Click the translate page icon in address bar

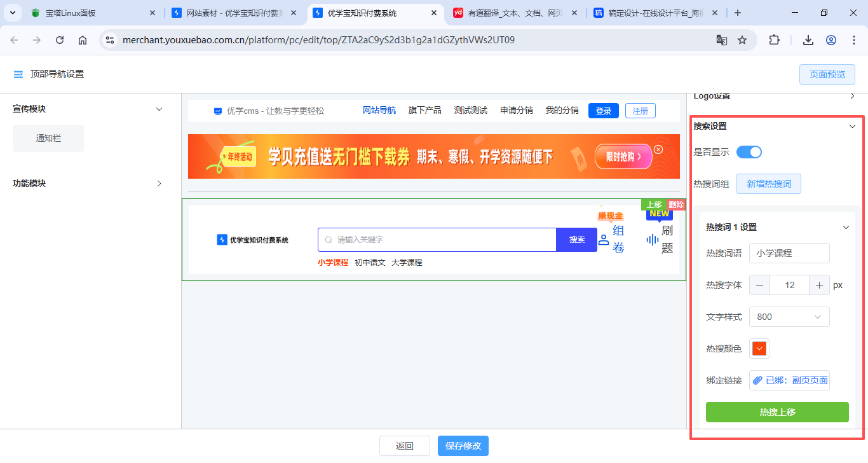point(722,40)
